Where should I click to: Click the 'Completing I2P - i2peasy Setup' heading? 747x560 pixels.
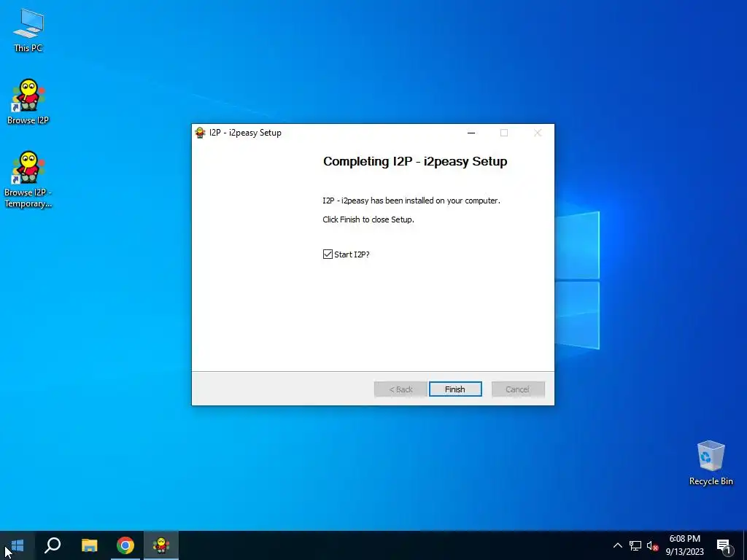pyautogui.click(x=415, y=161)
